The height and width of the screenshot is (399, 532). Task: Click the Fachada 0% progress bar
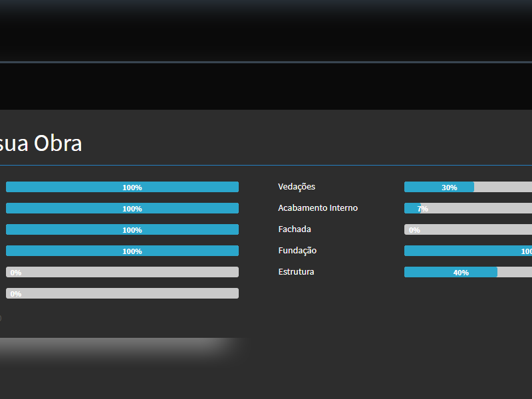468,229
